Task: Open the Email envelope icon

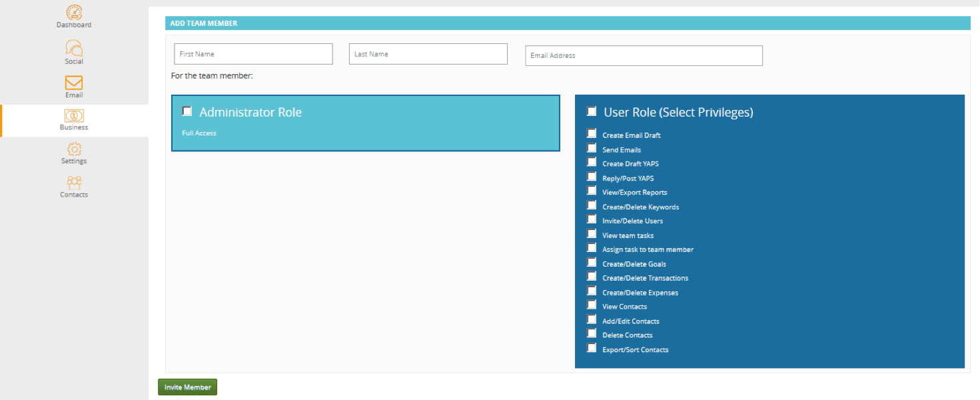Action: [x=74, y=83]
